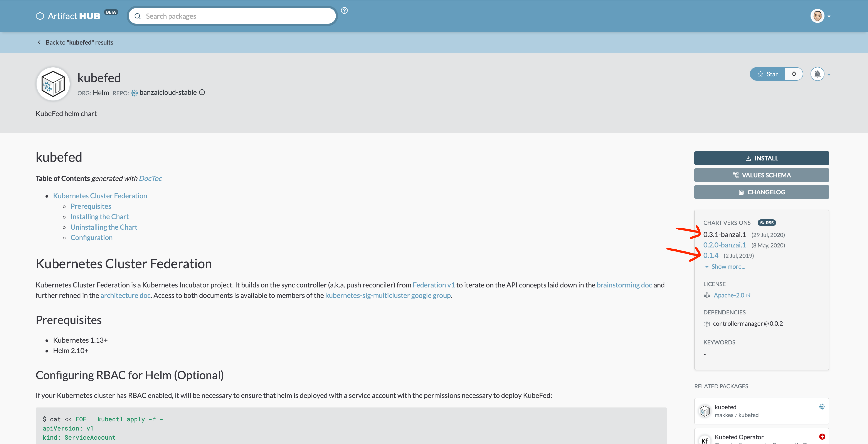Click the Helm icon on the related kubefed package
The height and width of the screenshot is (444, 868).
click(x=823, y=407)
